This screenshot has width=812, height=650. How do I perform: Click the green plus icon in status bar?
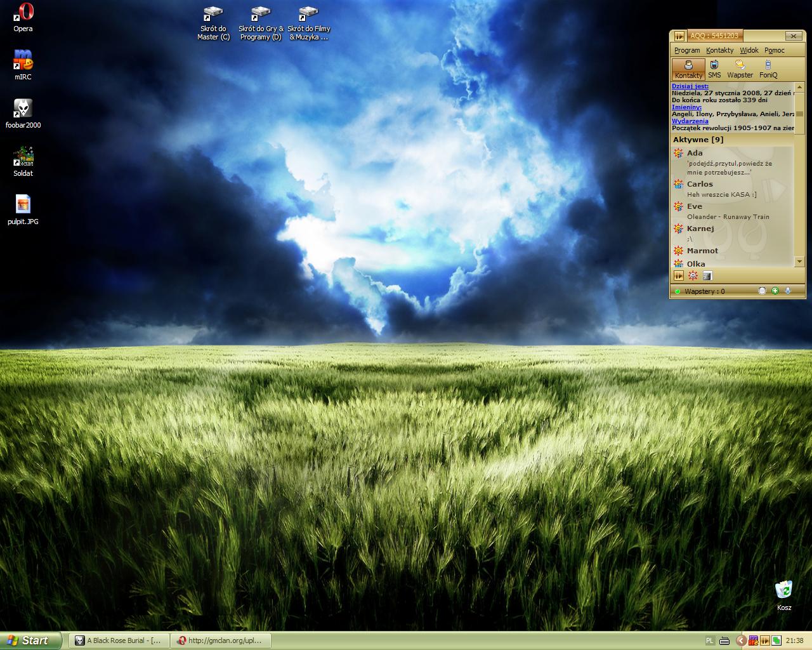coord(775,291)
